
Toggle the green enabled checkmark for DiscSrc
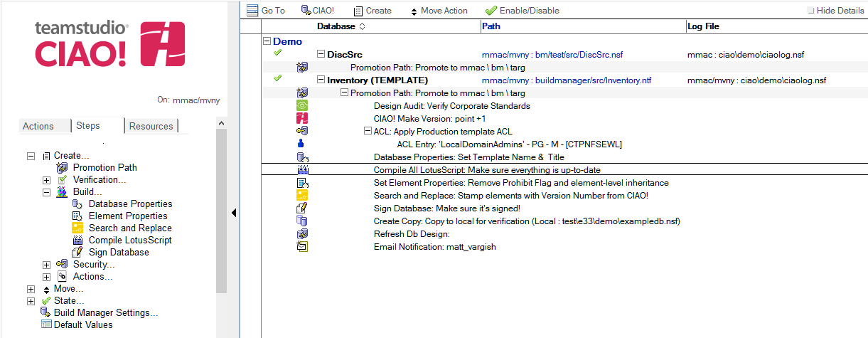277,53
